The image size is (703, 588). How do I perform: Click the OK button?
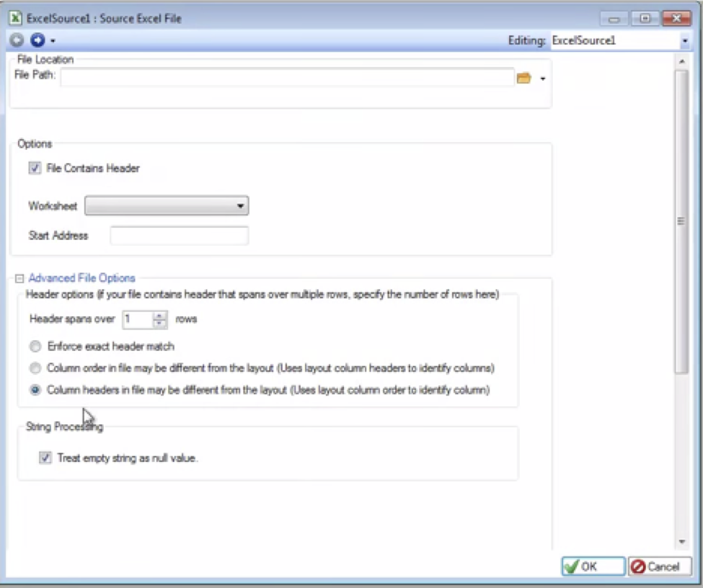pyautogui.click(x=593, y=566)
